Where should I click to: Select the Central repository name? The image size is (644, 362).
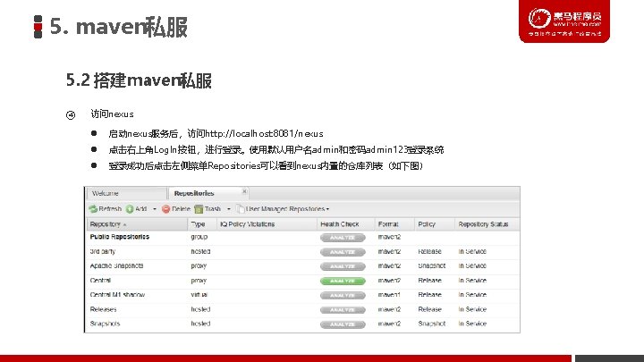(100, 281)
